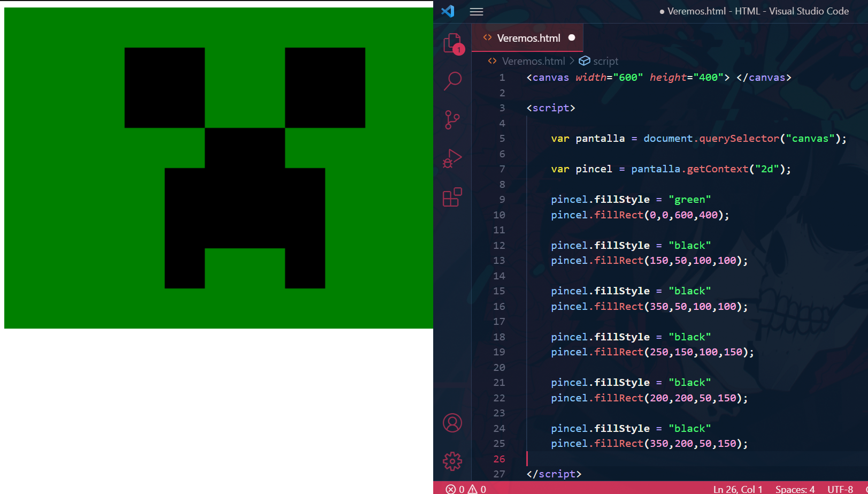Image resolution: width=868 pixels, height=494 pixels.
Task: Click the window title Veremos.html - HTML
Action: click(x=758, y=11)
